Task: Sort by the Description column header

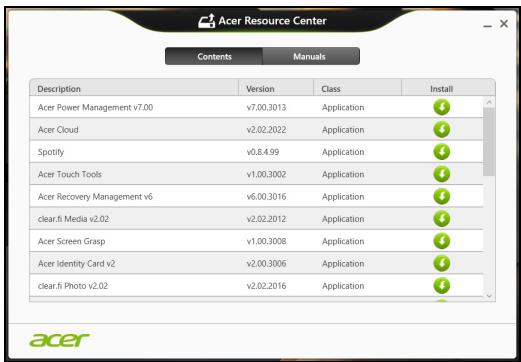Action: 134,89
